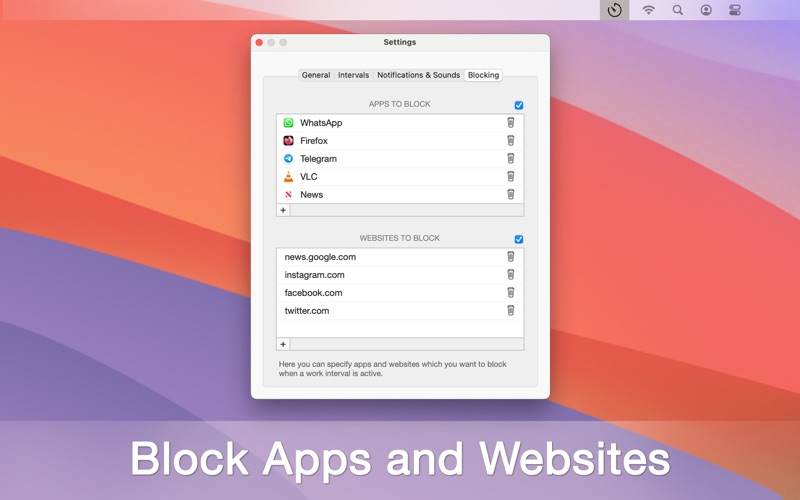This screenshot has width=800, height=500.
Task: Click the VLC cone icon
Action: 288,177
